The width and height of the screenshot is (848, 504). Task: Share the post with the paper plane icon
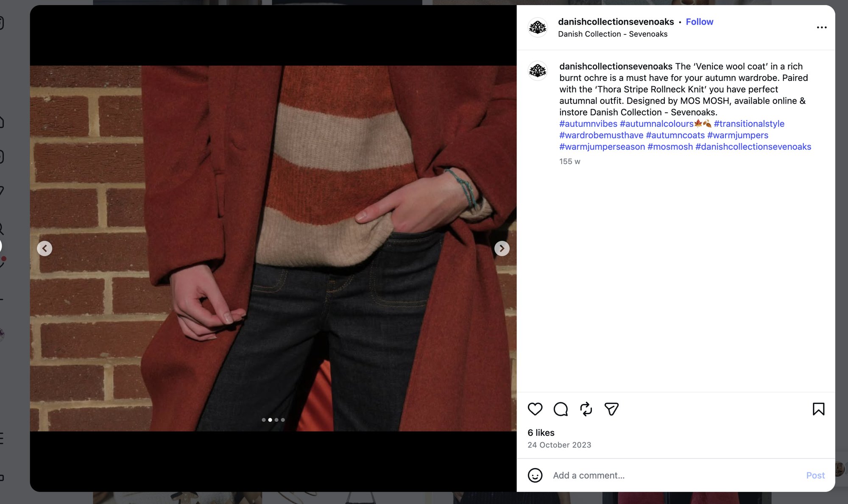tap(611, 409)
